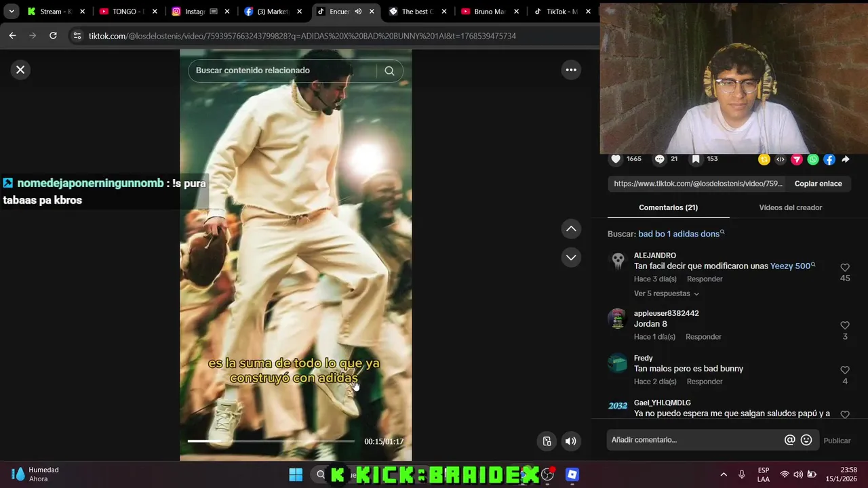This screenshot has width=868, height=488.
Task: Switch to Facebook Marketplace browser tab
Action: pyautogui.click(x=269, y=12)
